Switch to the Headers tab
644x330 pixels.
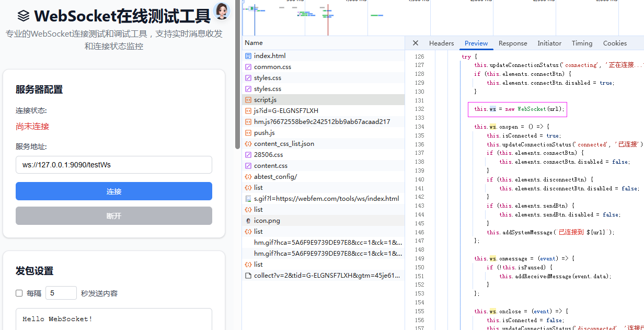(442, 43)
